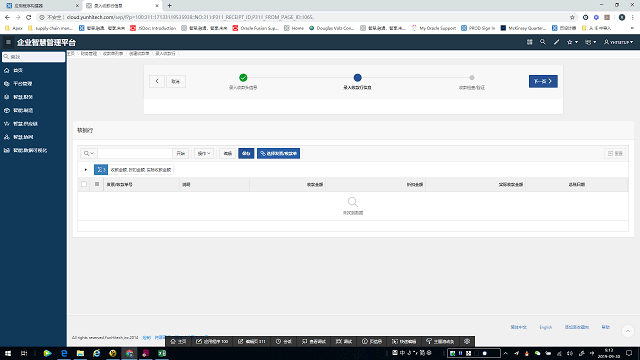Screen dimensions: 640x360
Task: Click Quick Edit in developer toolbar
Action: point(404,341)
